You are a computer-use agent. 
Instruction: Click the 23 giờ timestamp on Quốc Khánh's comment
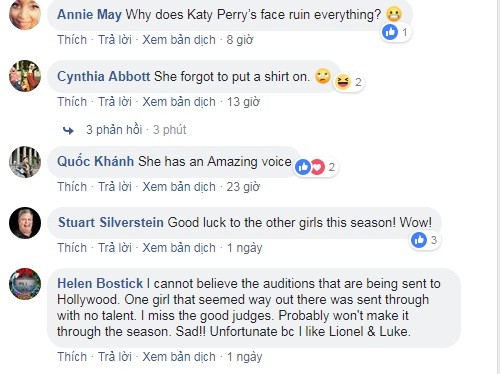coord(243,187)
